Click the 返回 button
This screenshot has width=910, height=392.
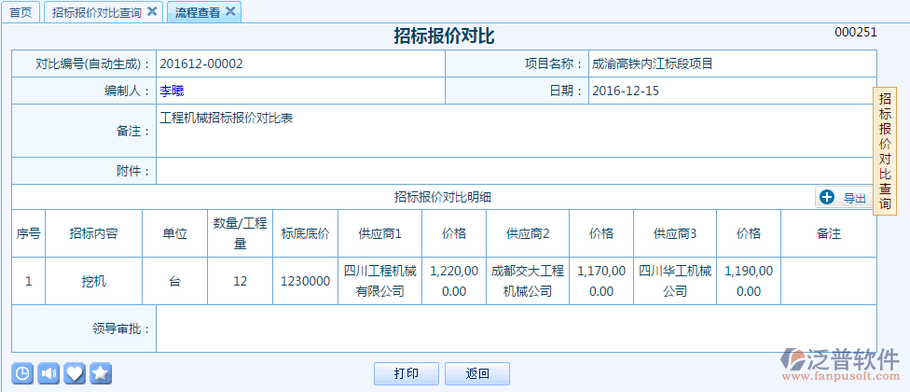click(477, 373)
